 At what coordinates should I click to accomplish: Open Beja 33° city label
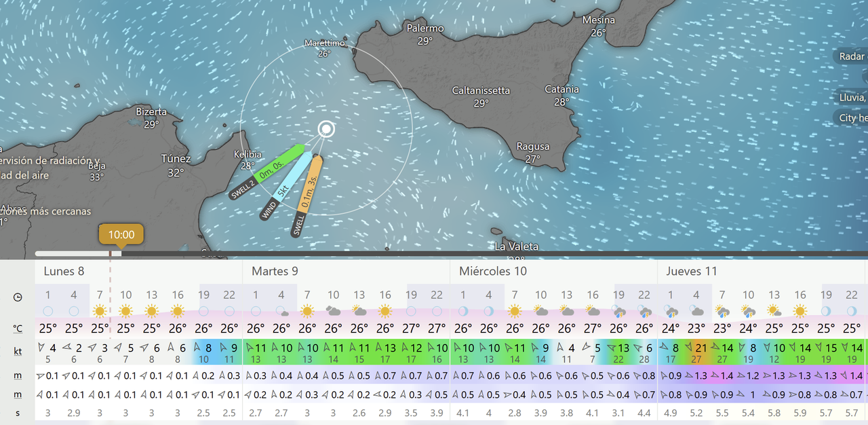(97, 172)
